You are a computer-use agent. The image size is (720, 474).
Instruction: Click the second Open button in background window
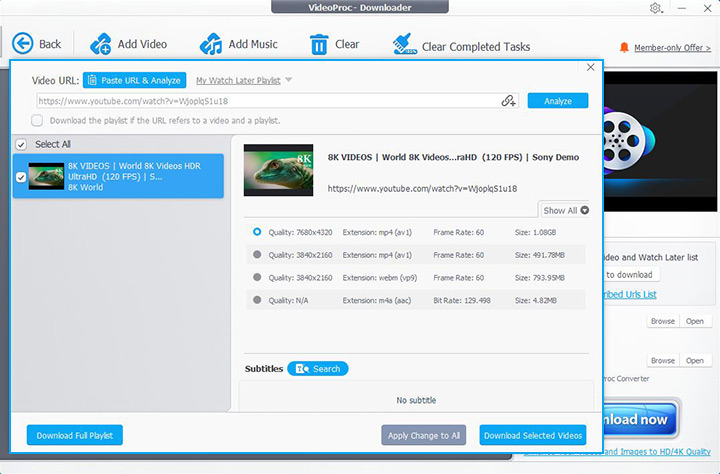tap(694, 361)
